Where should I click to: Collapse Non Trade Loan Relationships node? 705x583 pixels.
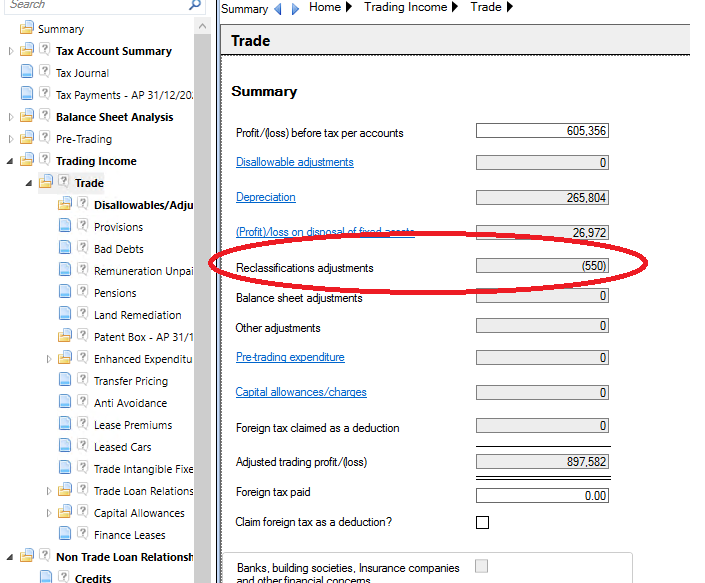(x=10, y=557)
